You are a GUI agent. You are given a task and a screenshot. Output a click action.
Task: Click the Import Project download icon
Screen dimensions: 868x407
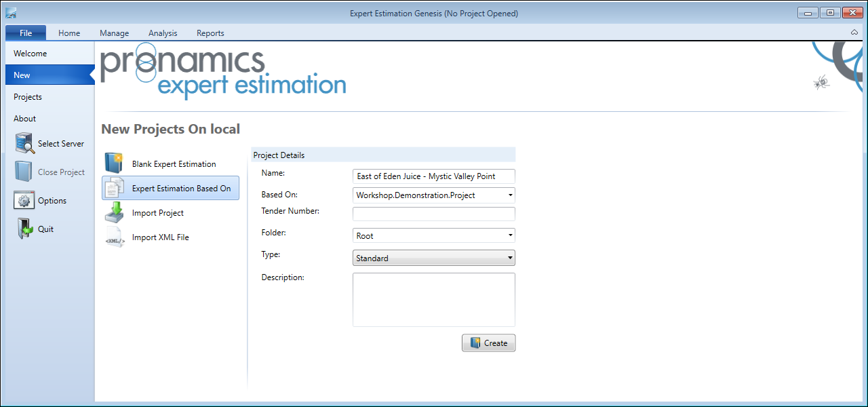114,212
